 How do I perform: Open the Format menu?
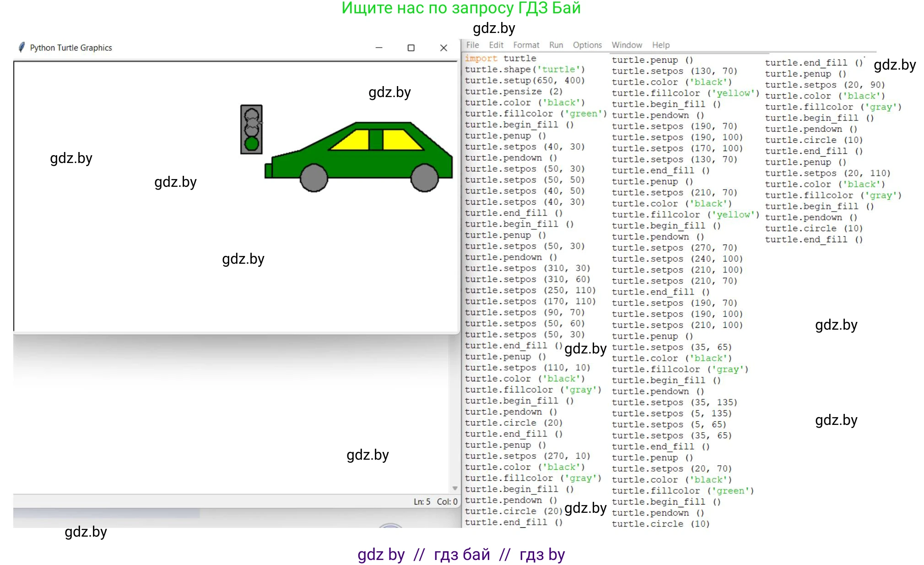coord(526,45)
